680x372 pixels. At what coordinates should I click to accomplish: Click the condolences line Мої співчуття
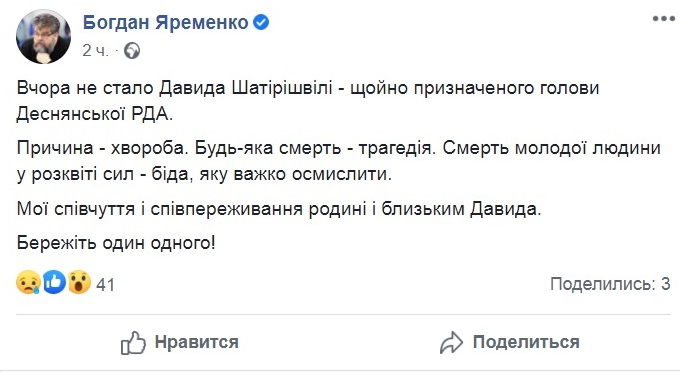[279, 209]
